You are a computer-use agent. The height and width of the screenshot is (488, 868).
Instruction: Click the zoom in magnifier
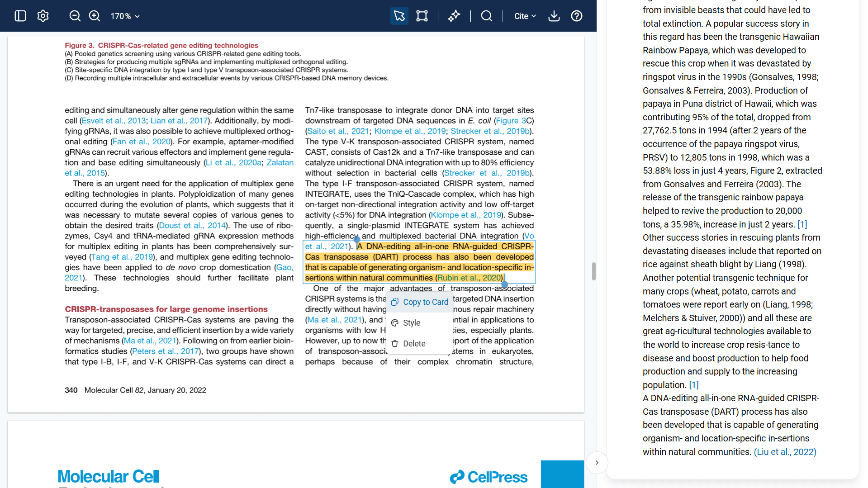point(95,16)
